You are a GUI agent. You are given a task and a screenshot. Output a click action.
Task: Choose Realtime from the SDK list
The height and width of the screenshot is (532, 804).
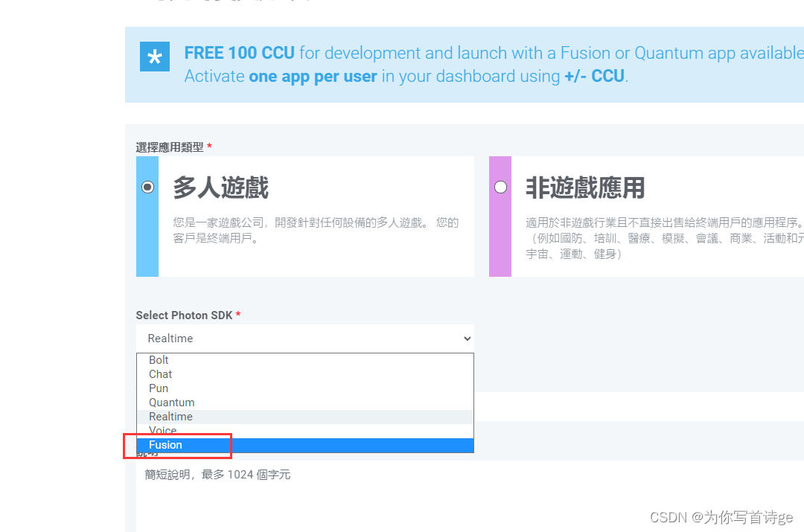(x=305, y=417)
